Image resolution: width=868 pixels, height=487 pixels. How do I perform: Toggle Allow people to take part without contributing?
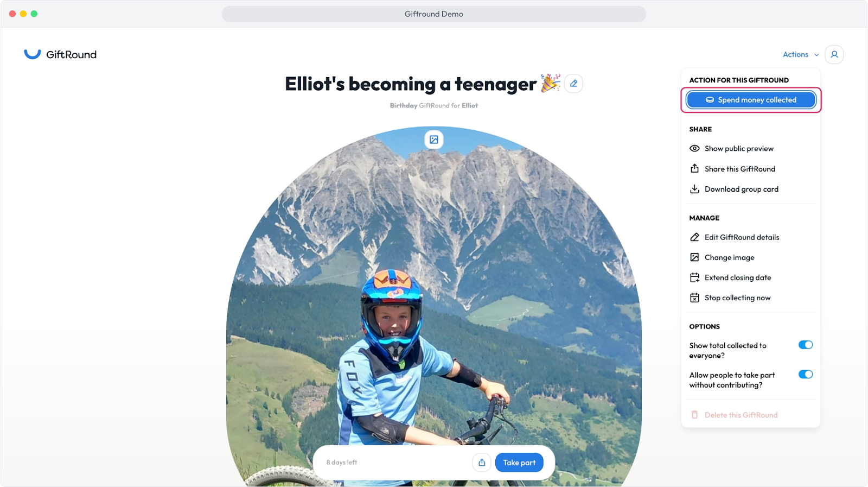tap(806, 374)
